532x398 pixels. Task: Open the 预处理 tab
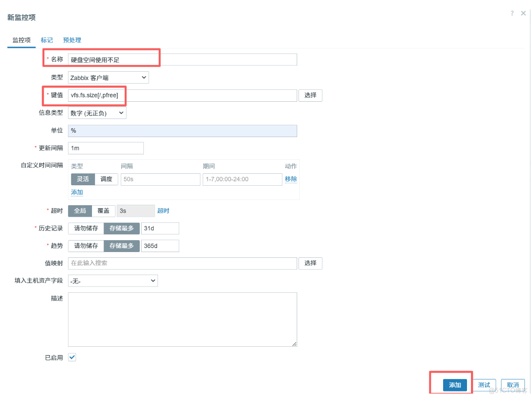pos(72,40)
